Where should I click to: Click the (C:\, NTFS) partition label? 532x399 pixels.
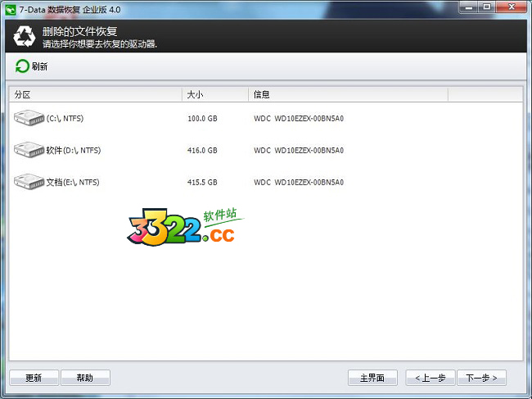point(65,118)
